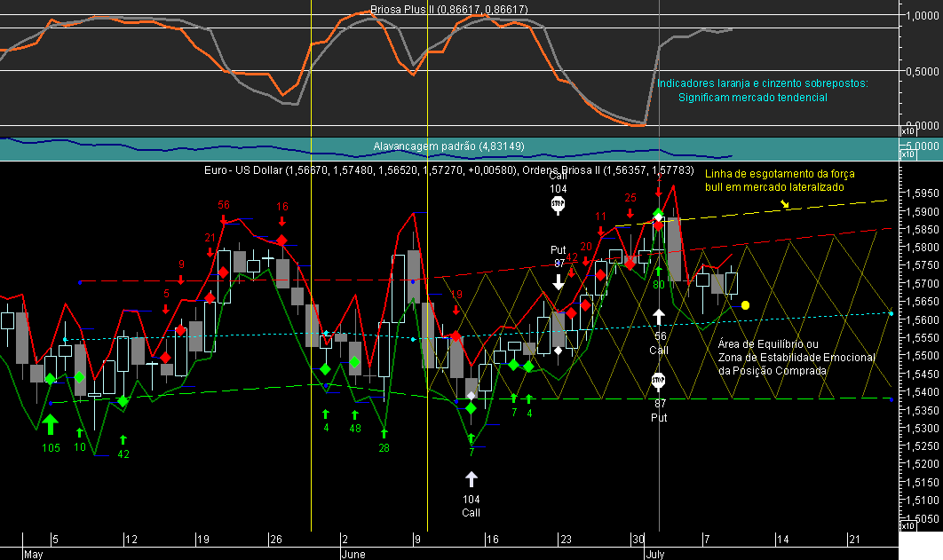Click the May month label on date axis

point(33,554)
